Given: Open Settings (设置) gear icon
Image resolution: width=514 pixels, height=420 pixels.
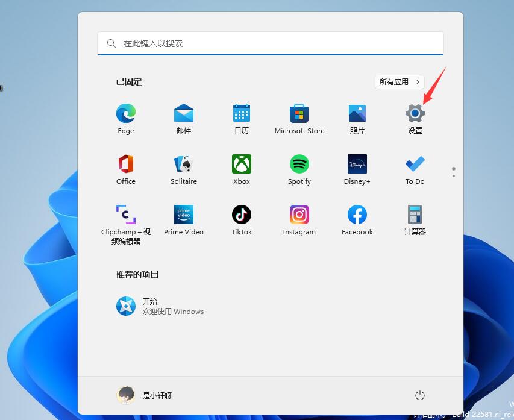Looking at the screenshot, I should (x=415, y=113).
